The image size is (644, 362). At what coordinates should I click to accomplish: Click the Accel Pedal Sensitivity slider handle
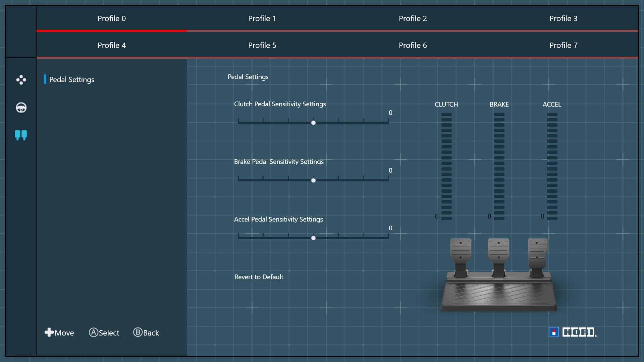point(313,238)
